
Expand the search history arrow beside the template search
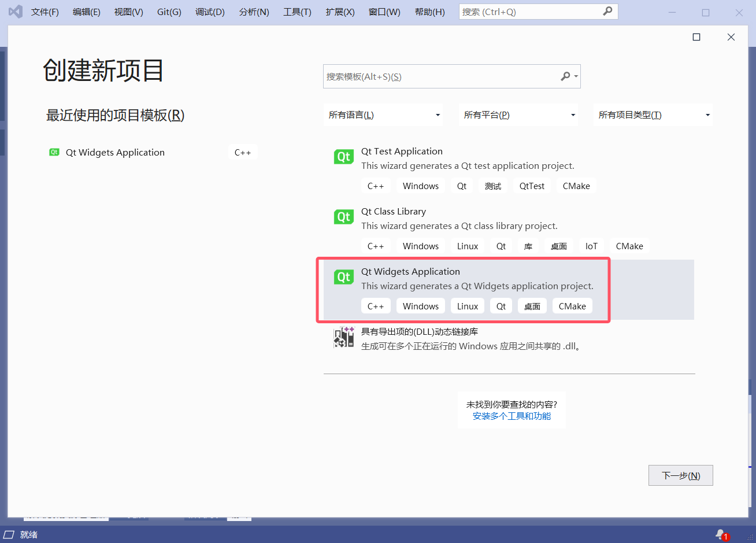click(x=576, y=76)
